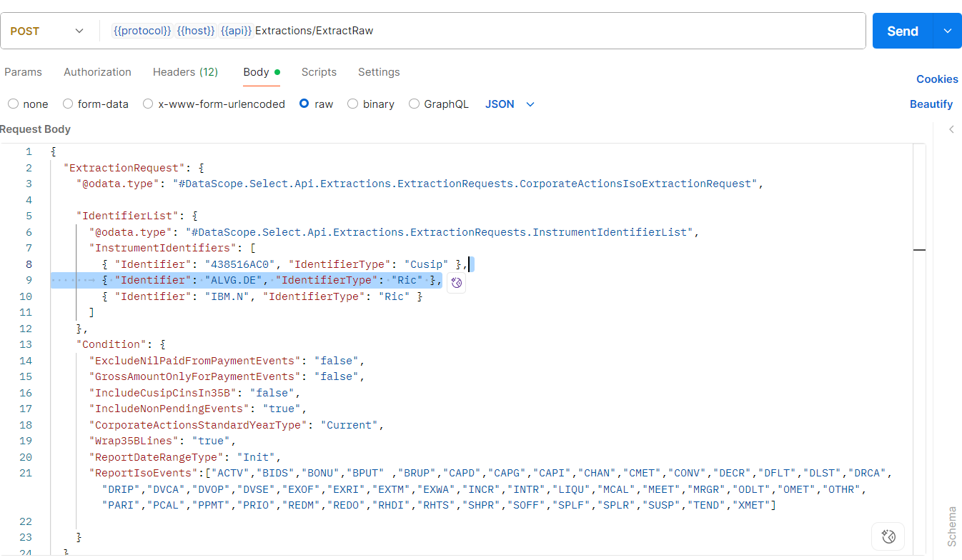This screenshot has width=962, height=560.
Task: Click the InstrumentIdentifierList type string
Action: 440,232
